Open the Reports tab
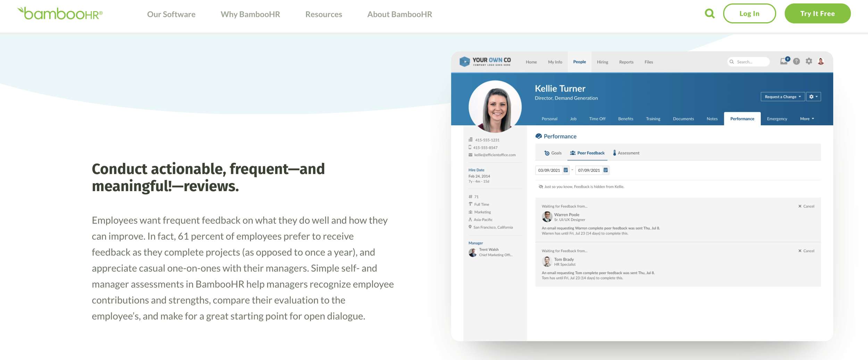 [x=626, y=62]
